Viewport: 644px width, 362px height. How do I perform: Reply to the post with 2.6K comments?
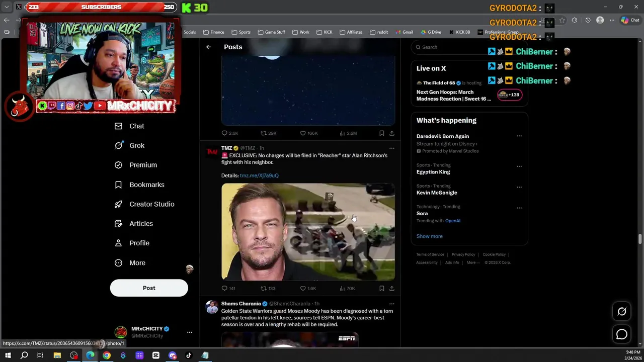pos(229,133)
